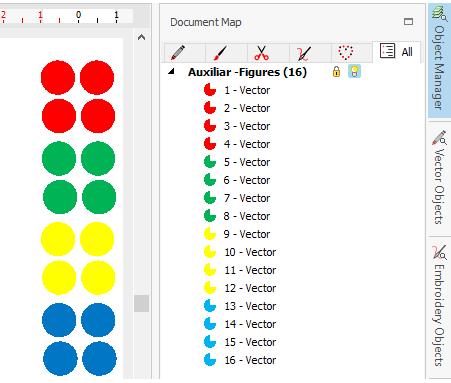
Task: Click the green icon of 5 - Vector
Action: (x=210, y=162)
